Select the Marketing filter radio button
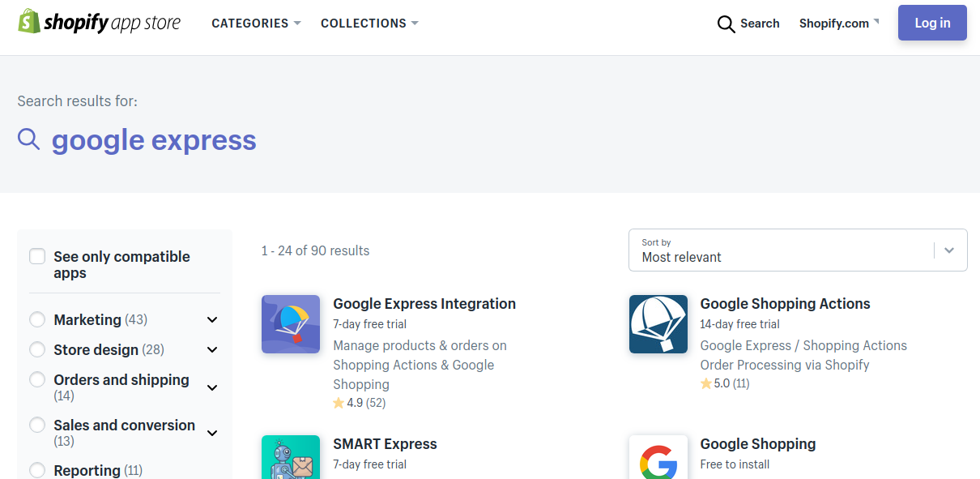Screen dimensions: 980x479 [x=37, y=319]
